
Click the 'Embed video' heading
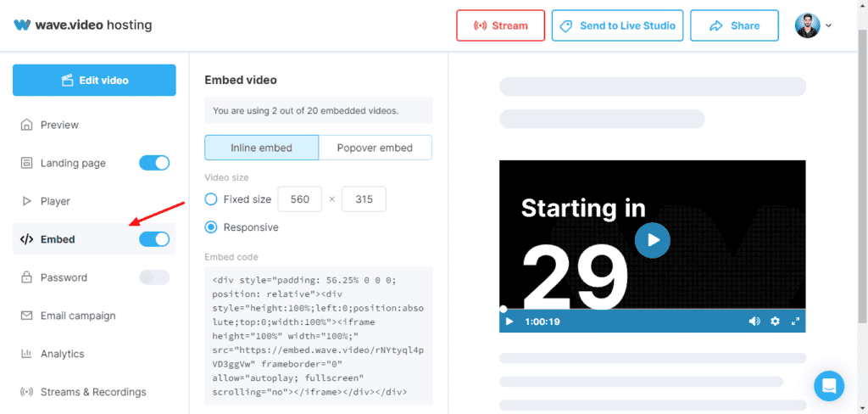tap(241, 81)
